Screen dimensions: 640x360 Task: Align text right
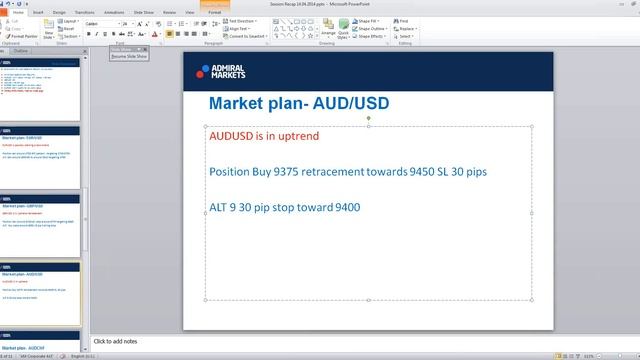point(186,34)
